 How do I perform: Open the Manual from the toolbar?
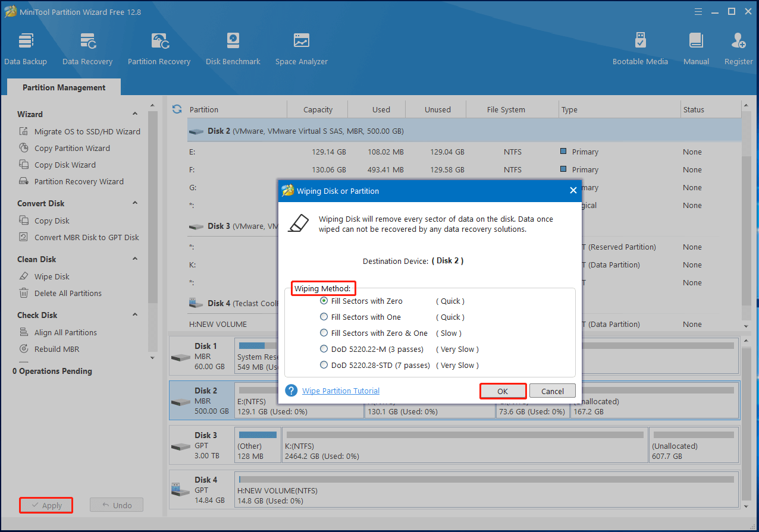(696, 49)
